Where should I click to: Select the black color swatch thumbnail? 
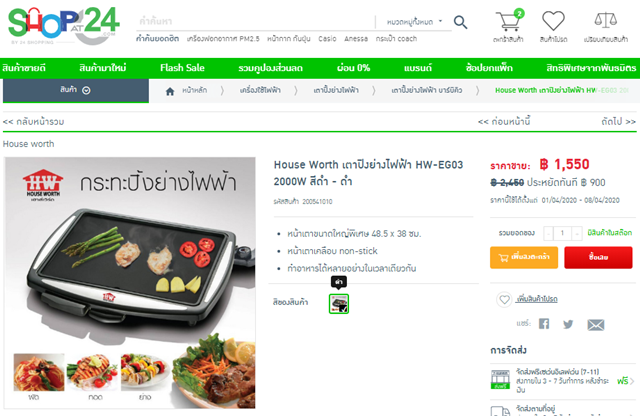[x=339, y=304]
